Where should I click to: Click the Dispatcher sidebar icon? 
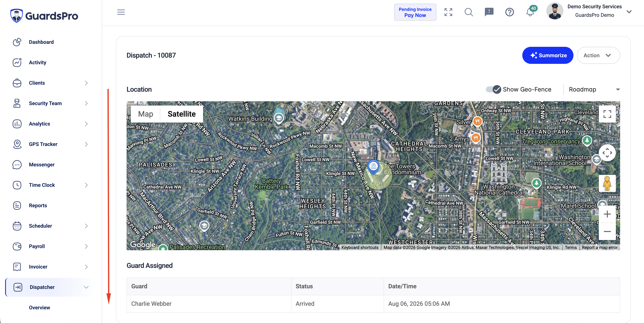point(18,287)
